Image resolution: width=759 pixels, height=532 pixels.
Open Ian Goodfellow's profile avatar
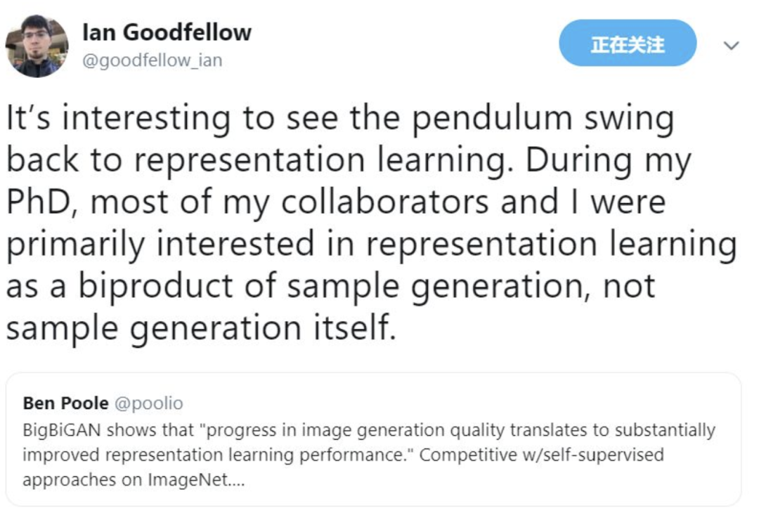click(x=37, y=46)
